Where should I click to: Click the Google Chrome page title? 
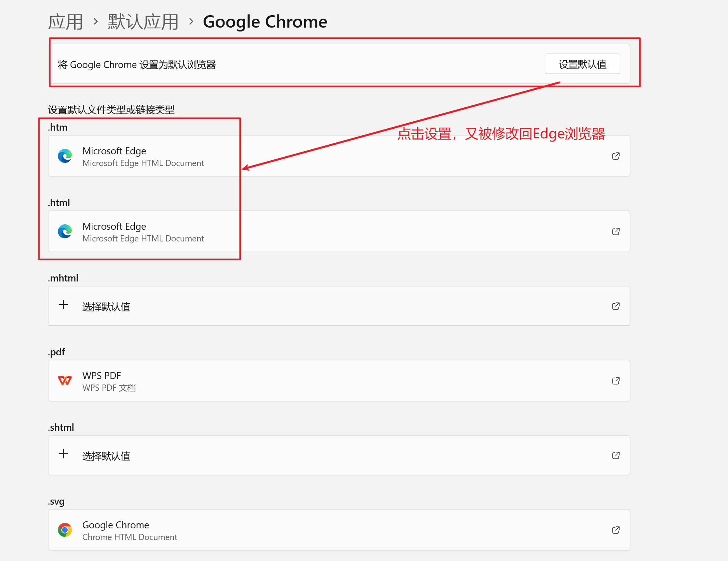[265, 22]
